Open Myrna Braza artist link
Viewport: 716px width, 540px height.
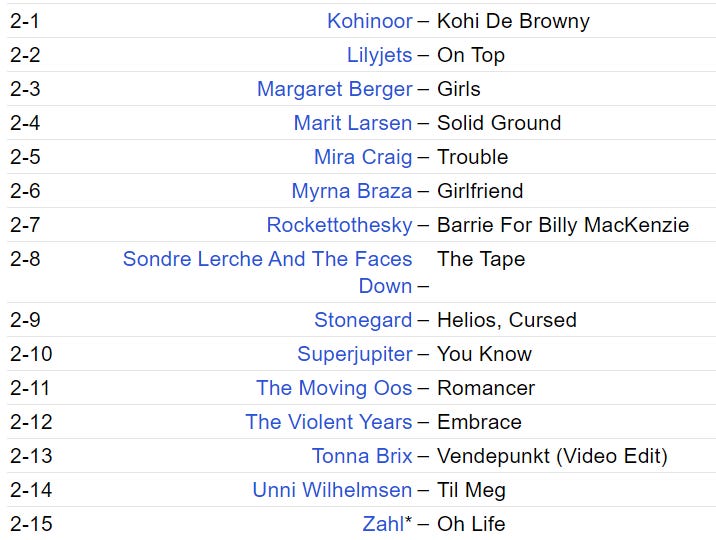[351, 191]
